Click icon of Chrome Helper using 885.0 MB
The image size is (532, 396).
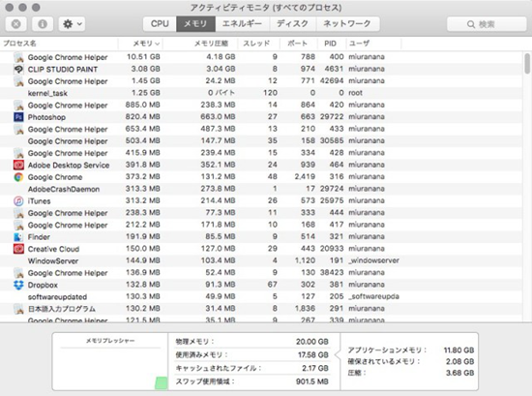coord(18,106)
